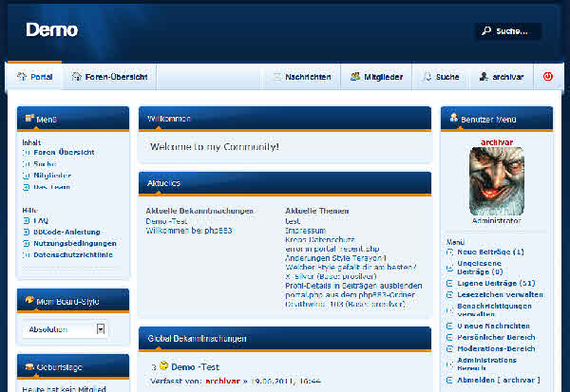Click the house icon on Portal tab

(21, 77)
